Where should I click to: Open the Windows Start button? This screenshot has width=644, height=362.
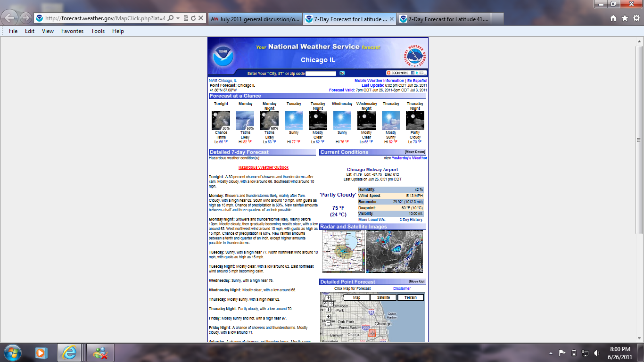coord(12,353)
